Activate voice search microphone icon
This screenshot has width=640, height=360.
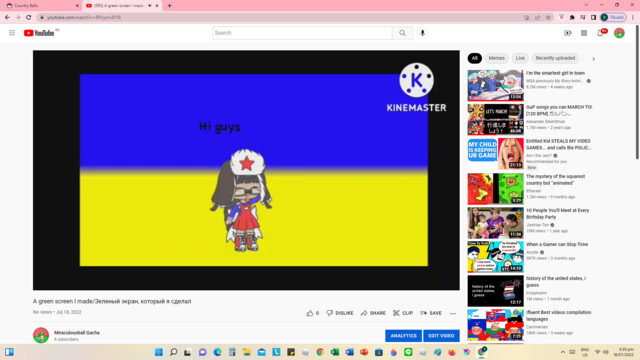click(x=422, y=33)
